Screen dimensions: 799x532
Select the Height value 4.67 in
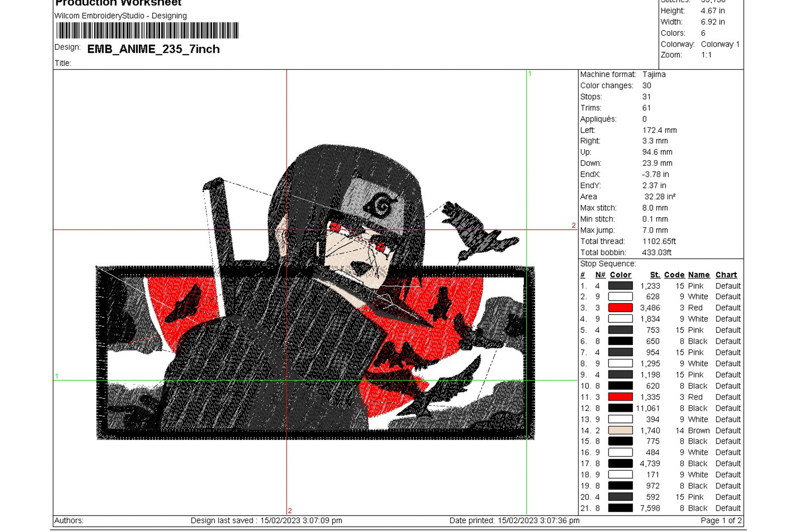point(713,11)
